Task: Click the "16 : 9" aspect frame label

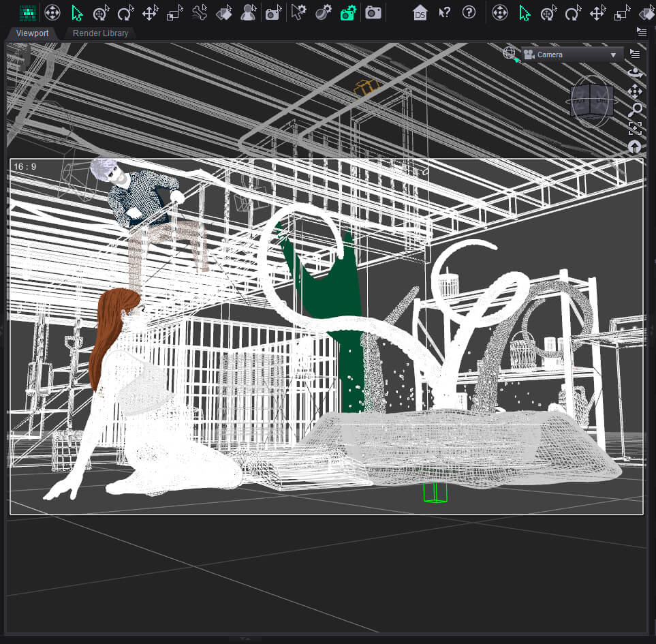Action: (x=25, y=166)
